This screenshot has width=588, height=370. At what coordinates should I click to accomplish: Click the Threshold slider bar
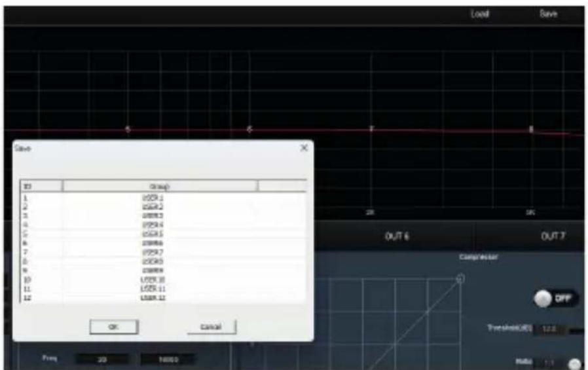577,331
